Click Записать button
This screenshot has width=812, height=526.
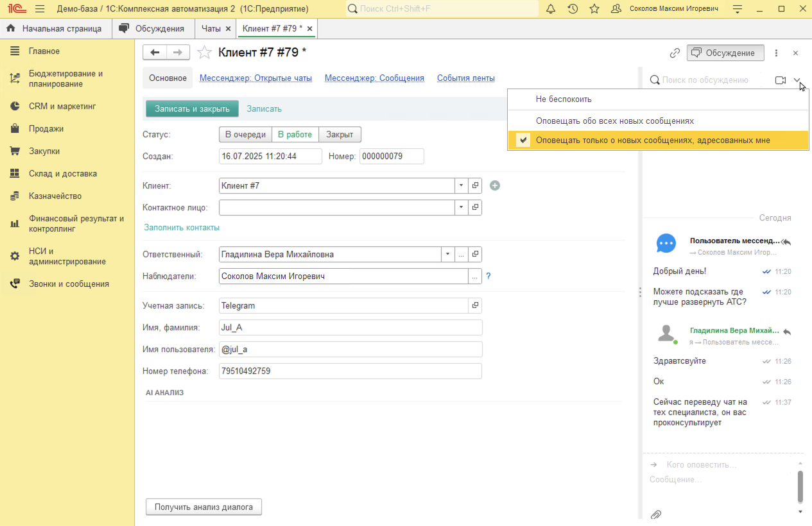coord(264,109)
